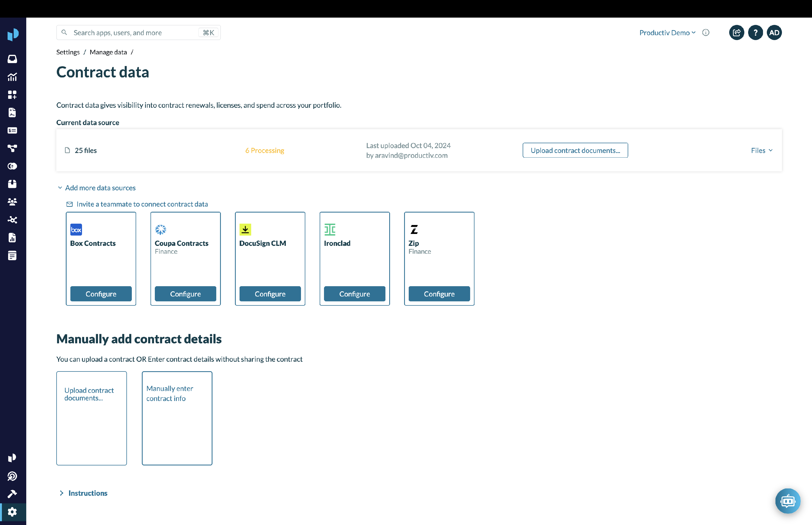Viewport: 812px width, 525px height.
Task: Go to Settings breadcrumb
Action: pyautogui.click(x=68, y=52)
